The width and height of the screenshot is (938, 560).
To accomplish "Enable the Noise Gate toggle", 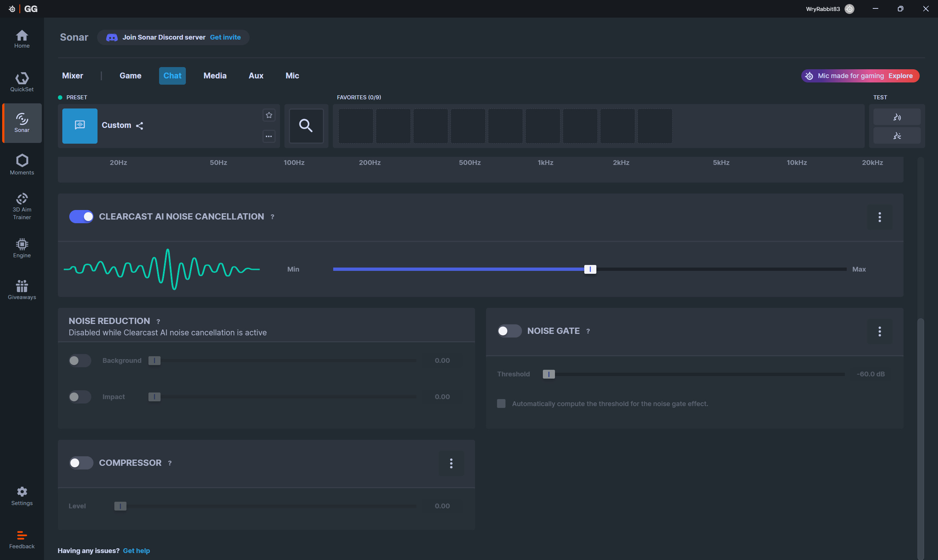I will [510, 331].
